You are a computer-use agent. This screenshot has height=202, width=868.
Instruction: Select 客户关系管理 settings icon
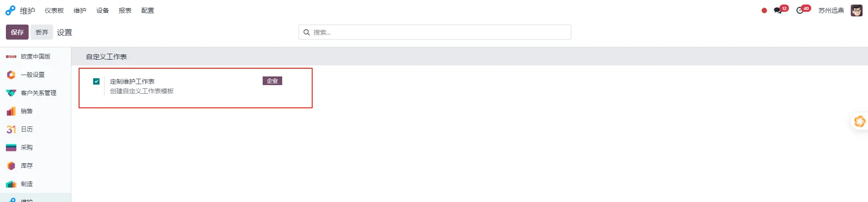tap(11, 93)
